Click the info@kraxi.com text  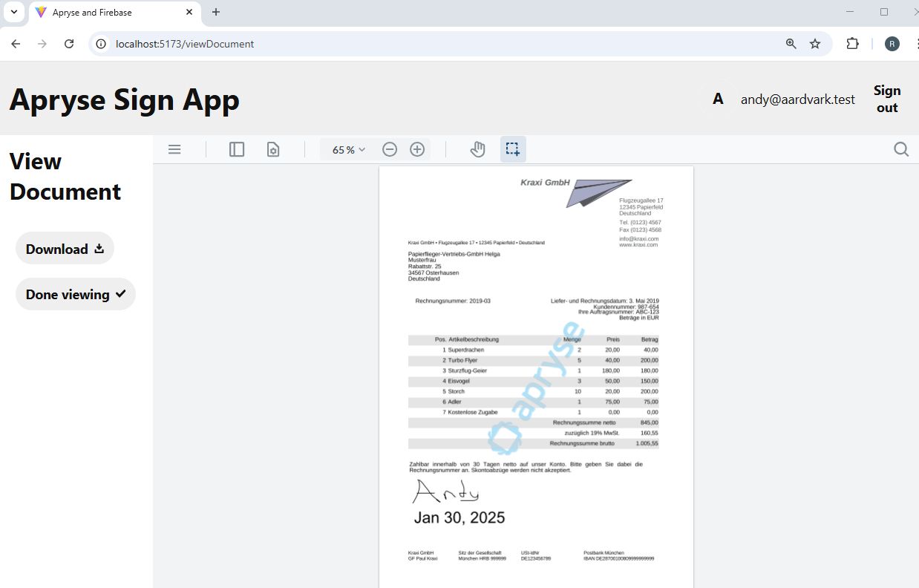(639, 239)
